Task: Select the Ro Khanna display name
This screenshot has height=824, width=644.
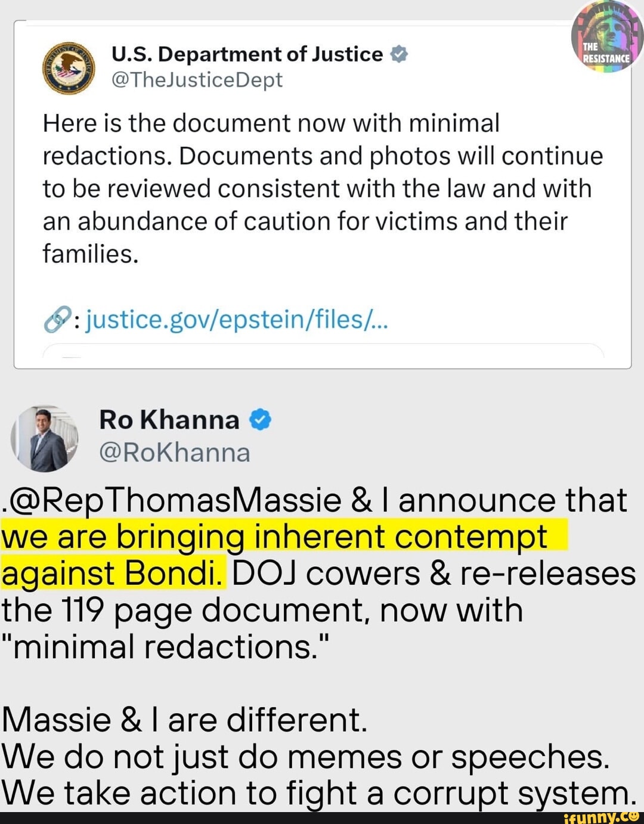Action: coord(169,420)
